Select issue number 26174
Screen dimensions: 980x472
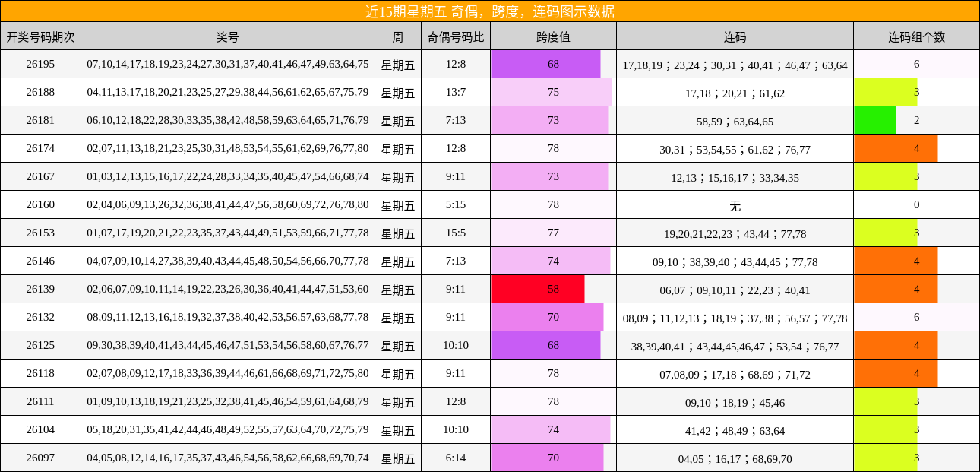tap(40, 148)
